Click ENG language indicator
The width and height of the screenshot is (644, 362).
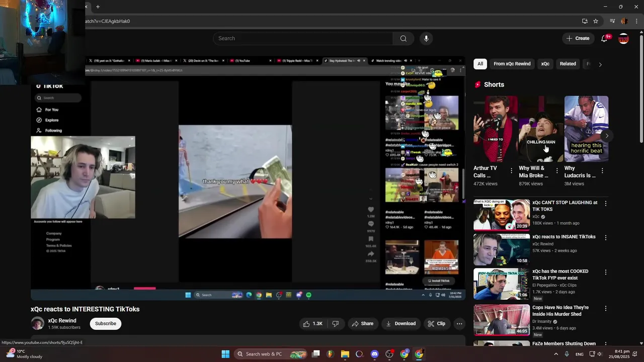coord(580,354)
